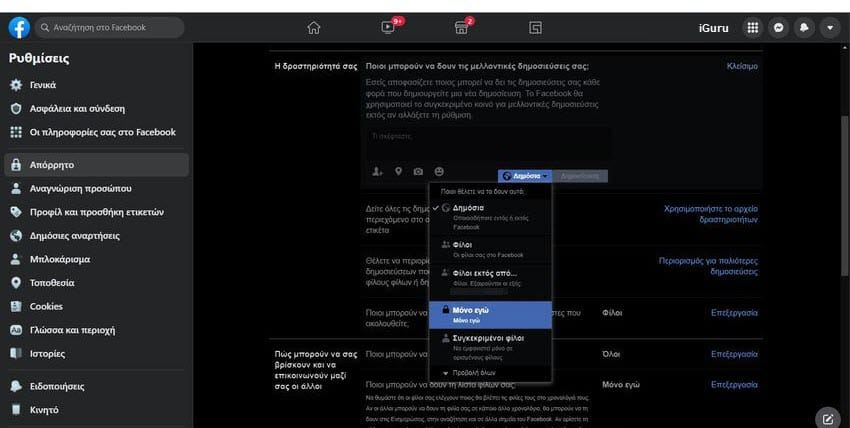Click the bell icon beside Ειδοποιήσεις
850x428 pixels.
16,386
